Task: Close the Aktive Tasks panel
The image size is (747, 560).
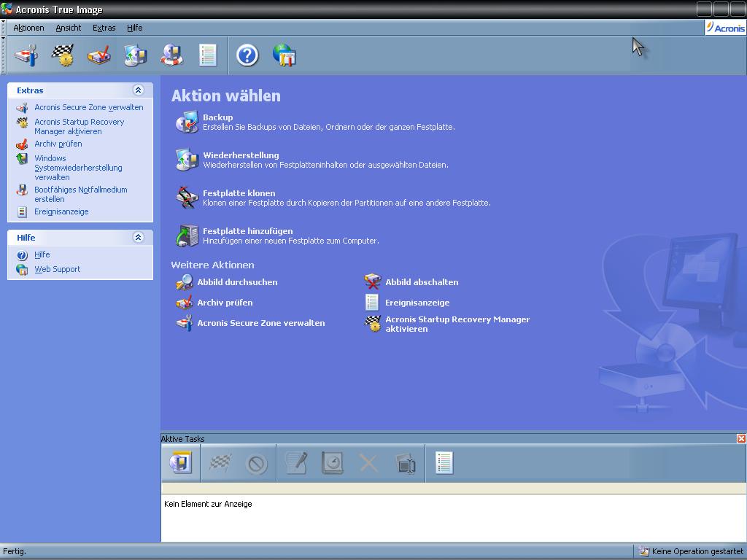Action: [x=741, y=438]
